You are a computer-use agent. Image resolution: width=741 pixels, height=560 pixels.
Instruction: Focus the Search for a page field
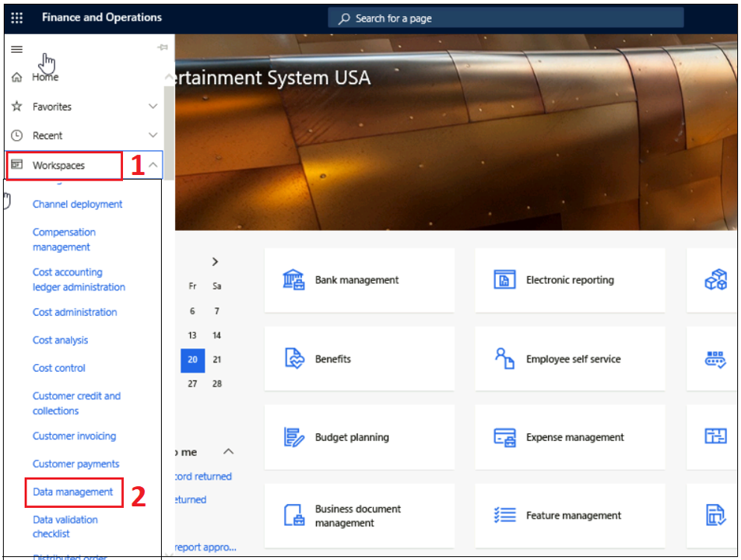[x=506, y=19]
